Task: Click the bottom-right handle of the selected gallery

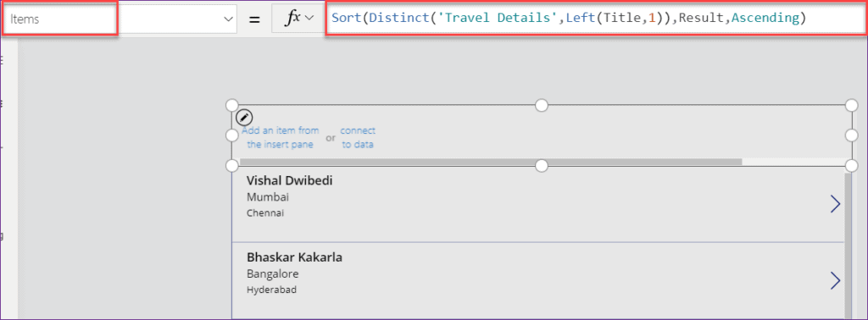Action: pyautogui.click(x=851, y=165)
